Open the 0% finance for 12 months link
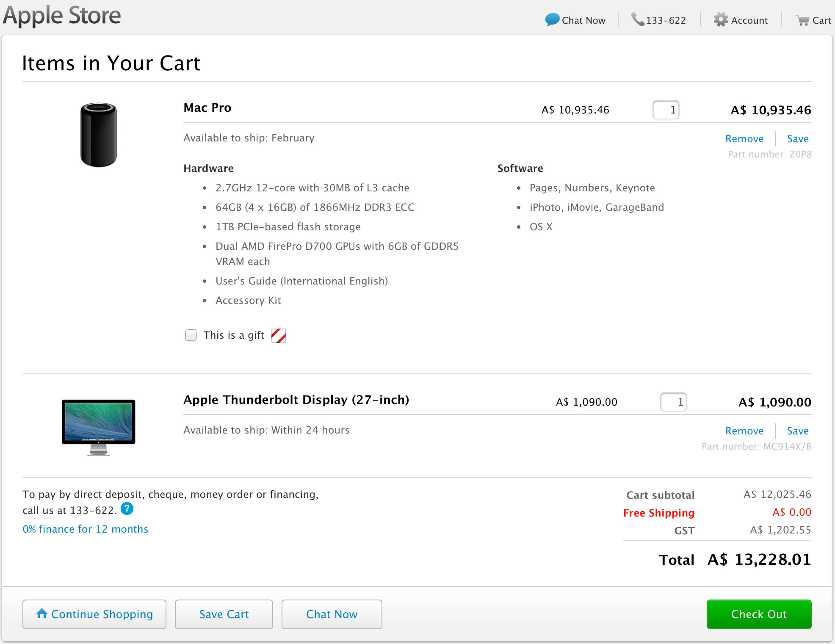This screenshot has width=835, height=644. tap(86, 529)
